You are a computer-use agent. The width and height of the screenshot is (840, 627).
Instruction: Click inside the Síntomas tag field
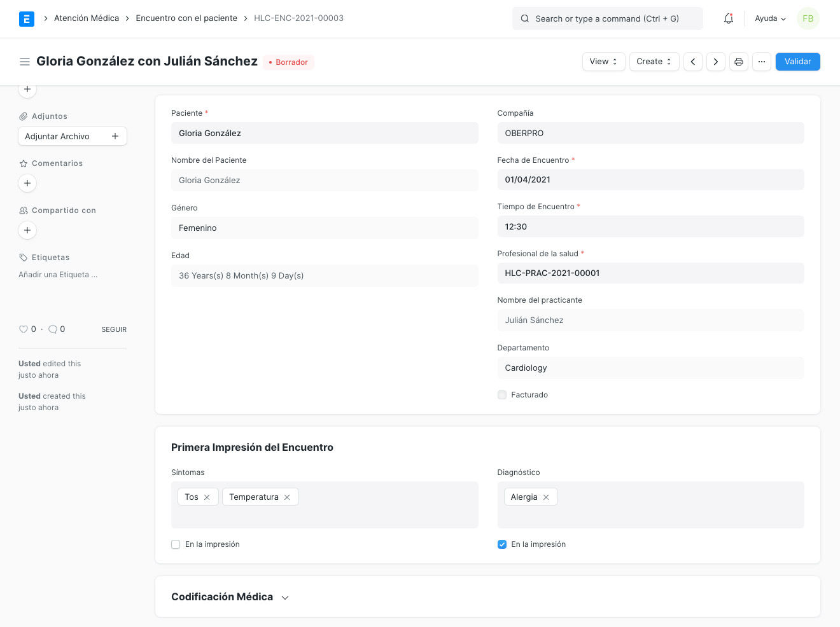point(325,505)
